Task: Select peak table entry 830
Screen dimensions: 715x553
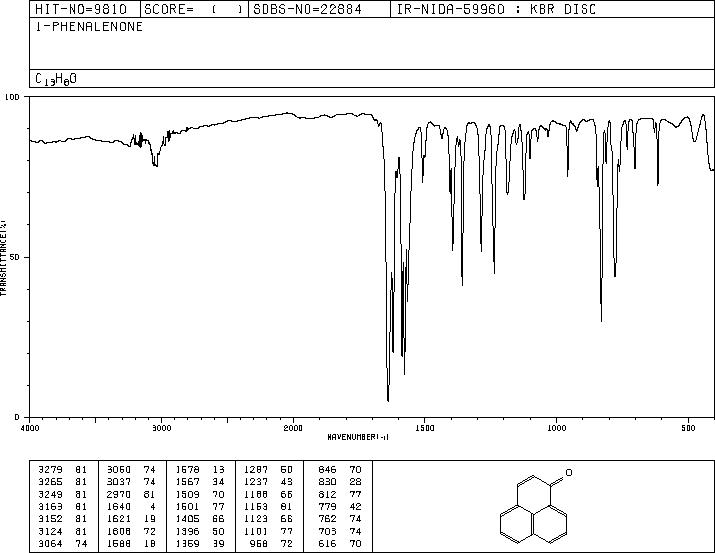Action: pyautogui.click(x=327, y=481)
